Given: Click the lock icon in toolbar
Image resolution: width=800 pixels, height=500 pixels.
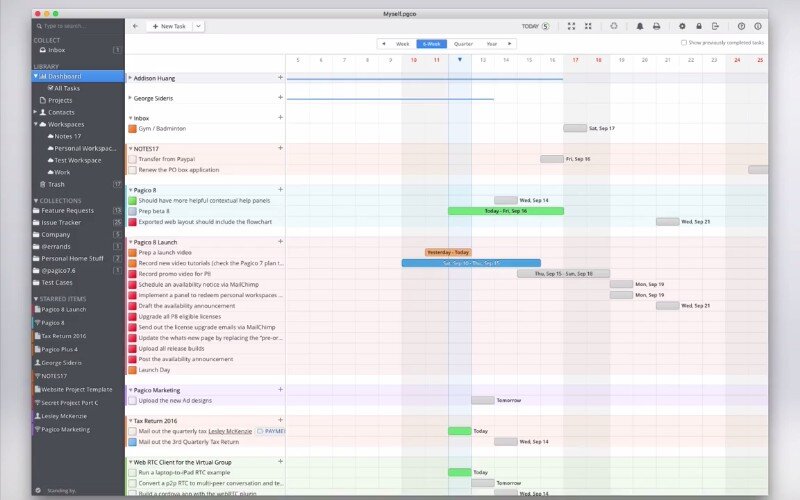Looking at the screenshot, I should (x=699, y=26).
